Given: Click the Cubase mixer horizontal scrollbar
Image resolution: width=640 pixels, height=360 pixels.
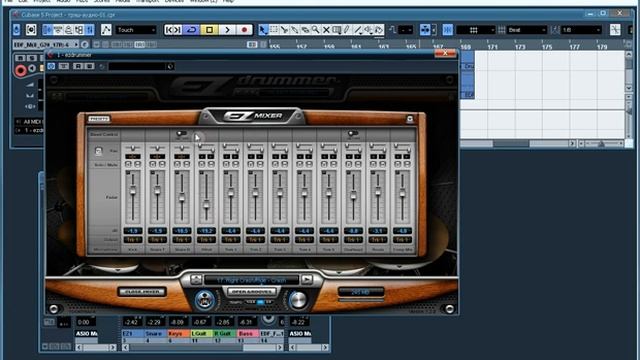Looking at the screenshot, I should [x=203, y=348].
